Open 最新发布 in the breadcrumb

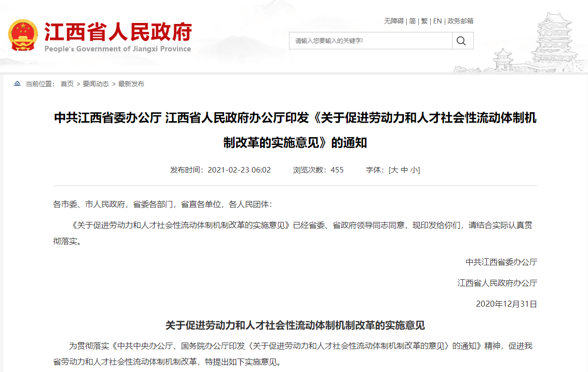(x=131, y=84)
